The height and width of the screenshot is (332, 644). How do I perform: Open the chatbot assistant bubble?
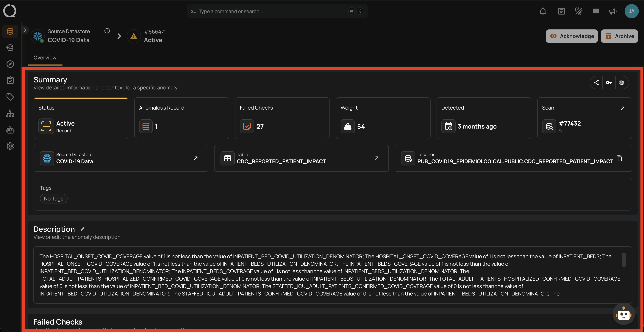click(623, 314)
